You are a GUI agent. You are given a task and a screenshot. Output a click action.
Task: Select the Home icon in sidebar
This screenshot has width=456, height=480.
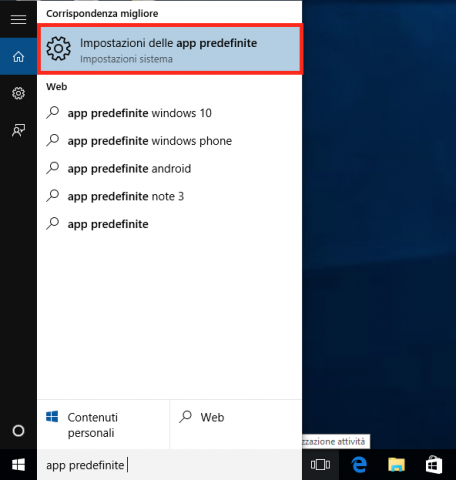coord(18,56)
